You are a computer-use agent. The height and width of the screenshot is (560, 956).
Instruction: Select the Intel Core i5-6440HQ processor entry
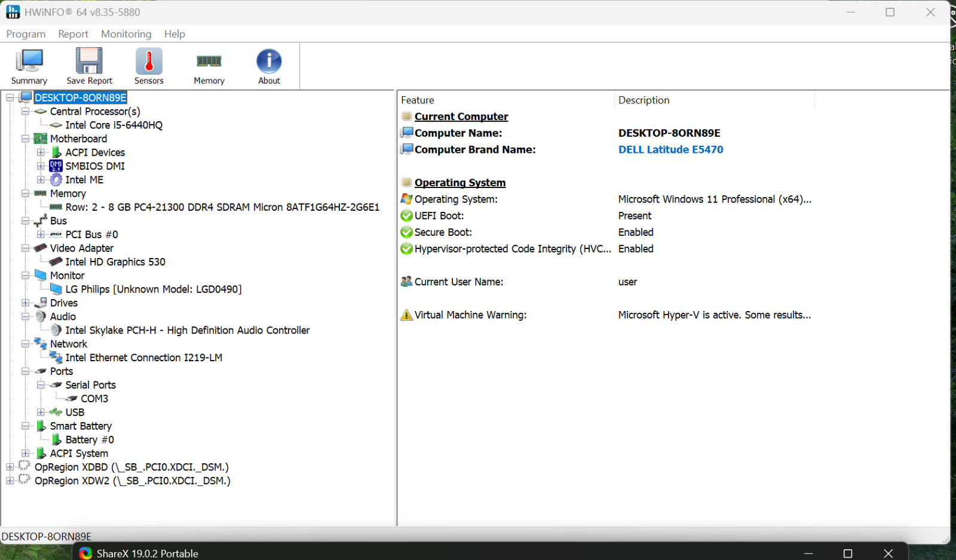[114, 125]
